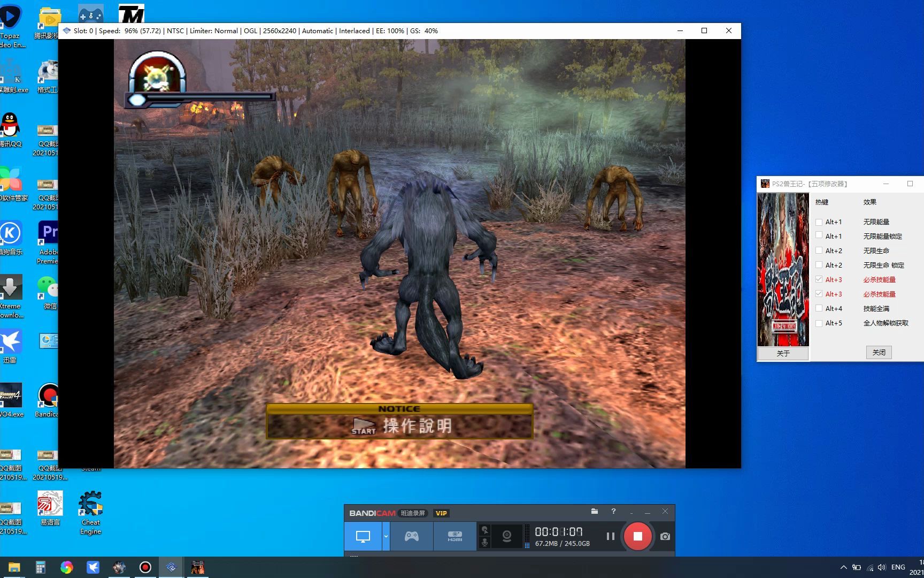The image size is (924, 578).
Task: Click the START 操作說明 notice in game
Action: click(x=399, y=422)
